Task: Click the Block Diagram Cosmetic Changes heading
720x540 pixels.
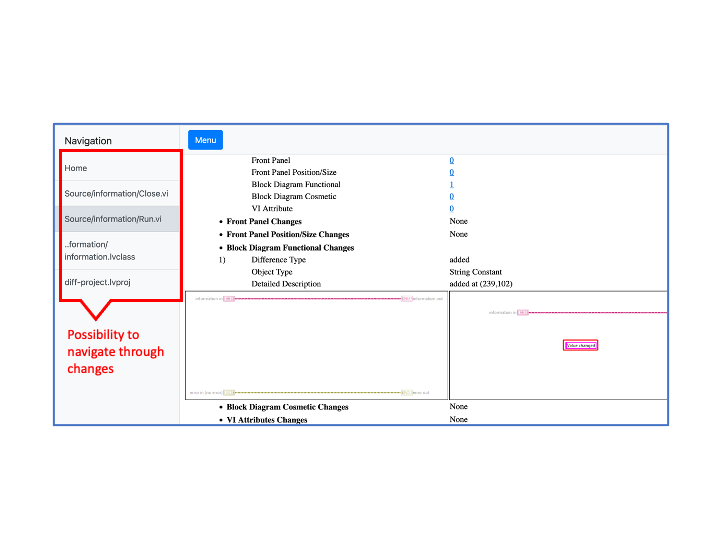Action: pyautogui.click(x=287, y=407)
